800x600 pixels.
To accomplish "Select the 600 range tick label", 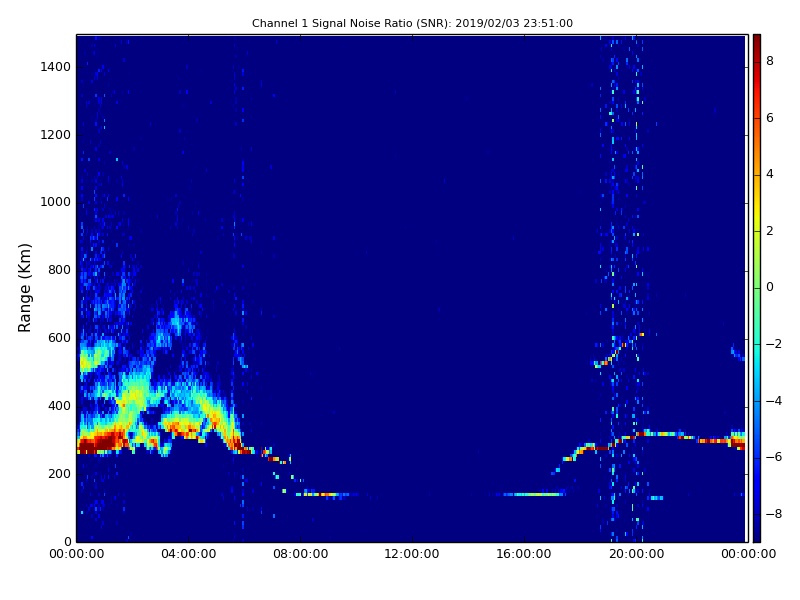I will 59,338.
